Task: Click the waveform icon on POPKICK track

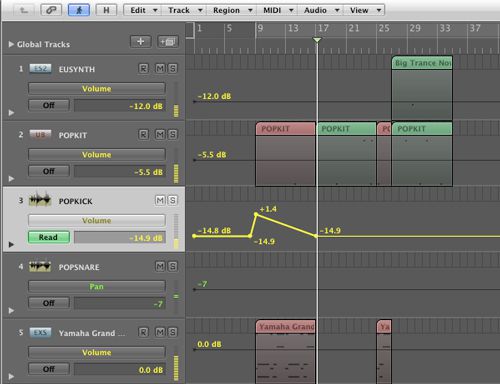Action: pyautogui.click(x=40, y=199)
